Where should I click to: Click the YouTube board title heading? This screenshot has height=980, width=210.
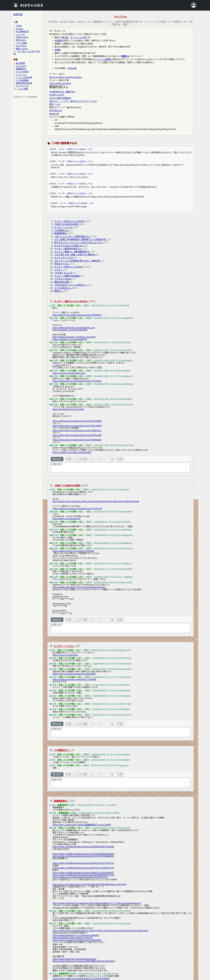[x=120, y=17]
